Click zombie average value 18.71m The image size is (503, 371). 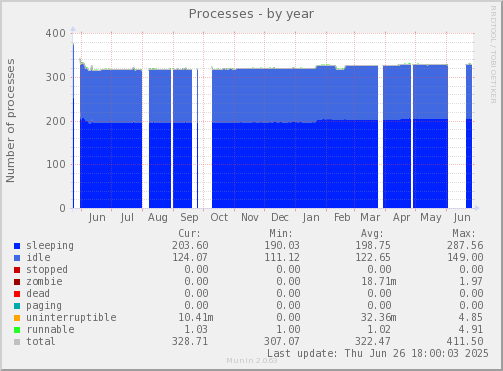379,281
